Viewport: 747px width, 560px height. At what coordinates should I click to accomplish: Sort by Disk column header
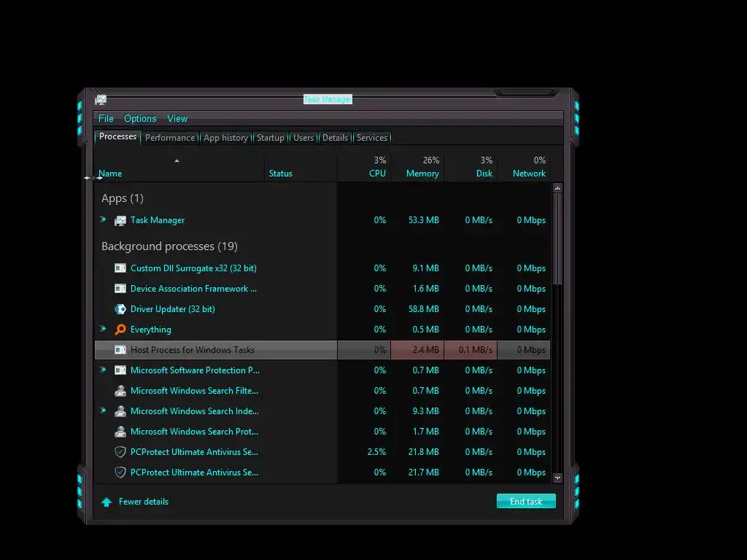tap(471, 168)
